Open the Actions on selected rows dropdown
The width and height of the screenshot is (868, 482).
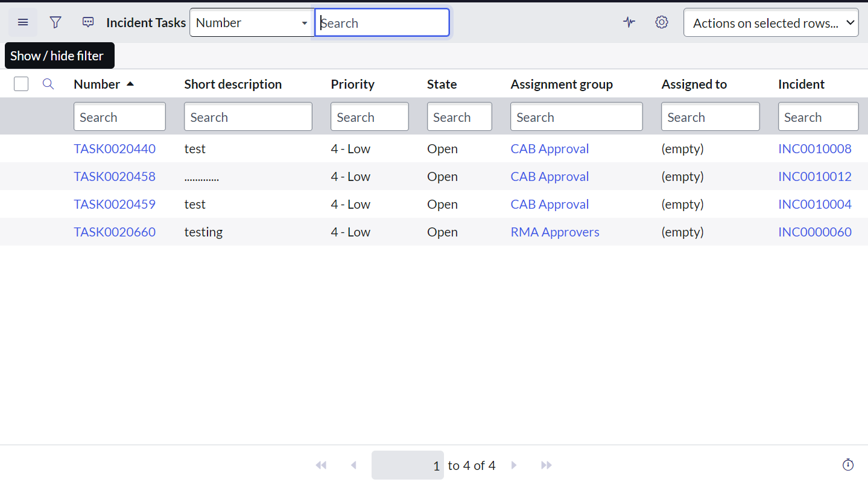click(770, 22)
